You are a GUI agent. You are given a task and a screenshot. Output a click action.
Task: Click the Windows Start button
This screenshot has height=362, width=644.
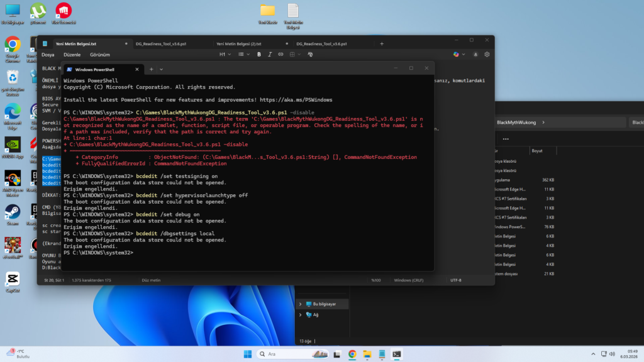(247, 354)
